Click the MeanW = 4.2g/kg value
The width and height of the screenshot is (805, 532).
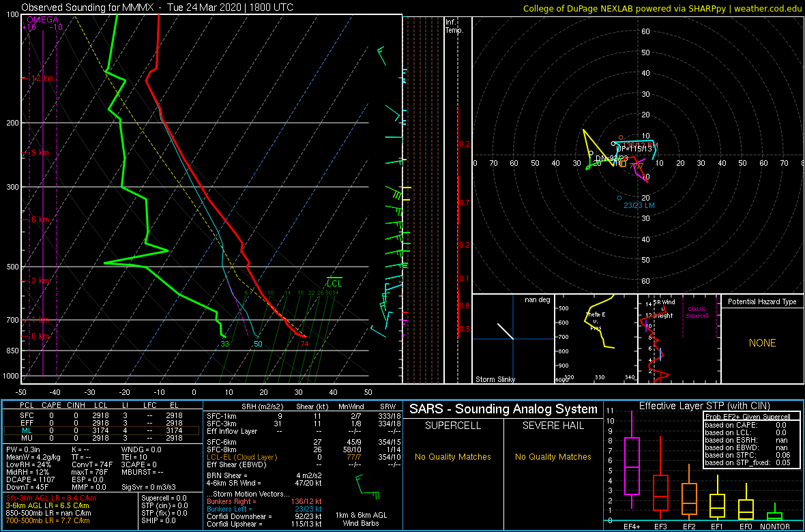tap(35, 457)
